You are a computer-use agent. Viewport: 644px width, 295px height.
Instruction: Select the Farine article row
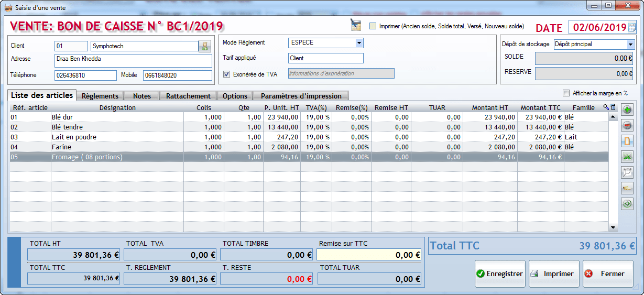coord(309,147)
